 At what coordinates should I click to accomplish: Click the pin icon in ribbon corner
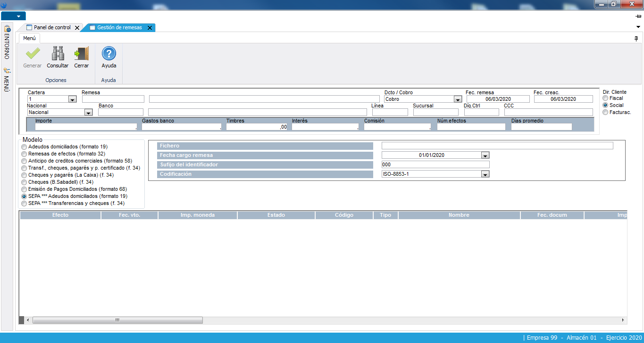pyautogui.click(x=636, y=39)
